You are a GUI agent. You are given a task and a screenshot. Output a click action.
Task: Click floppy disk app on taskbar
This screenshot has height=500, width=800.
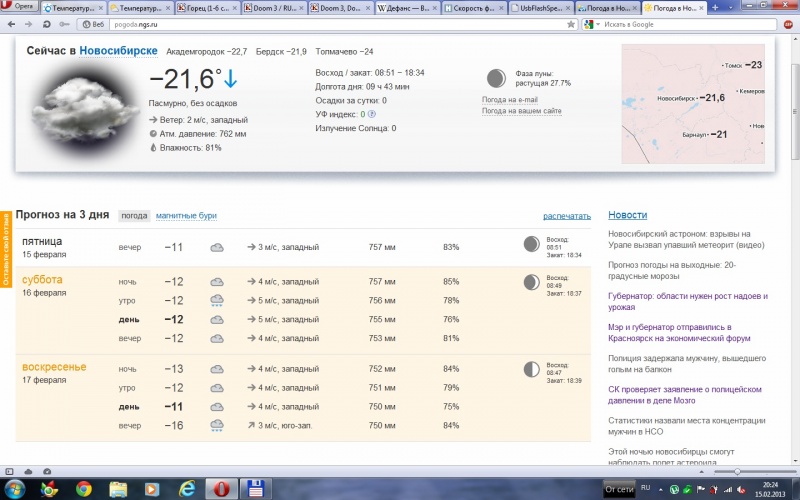tap(255, 489)
